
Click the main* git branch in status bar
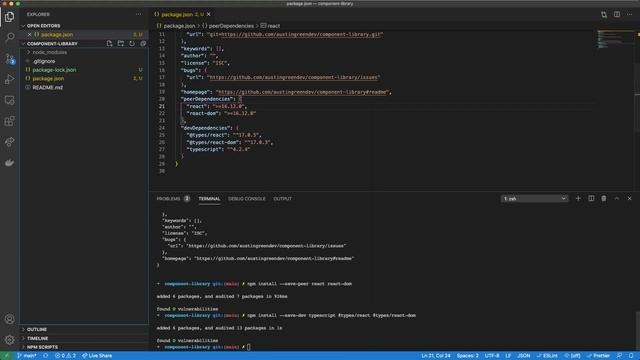pyautogui.click(x=27, y=356)
